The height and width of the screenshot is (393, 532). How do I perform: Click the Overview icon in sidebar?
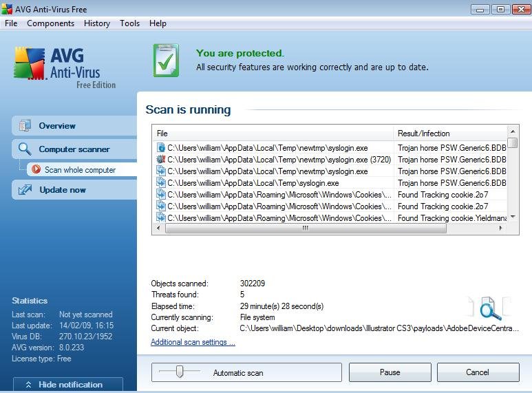[x=25, y=126]
